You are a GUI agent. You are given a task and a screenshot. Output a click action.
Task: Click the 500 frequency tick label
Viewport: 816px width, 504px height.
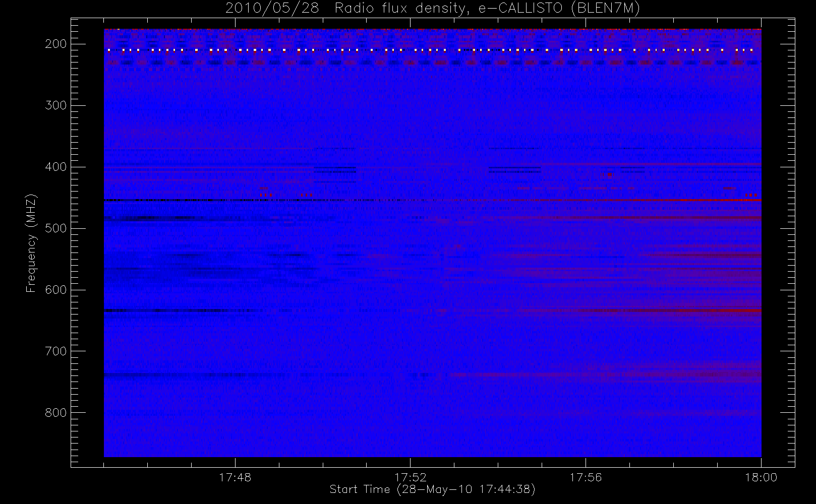point(55,229)
